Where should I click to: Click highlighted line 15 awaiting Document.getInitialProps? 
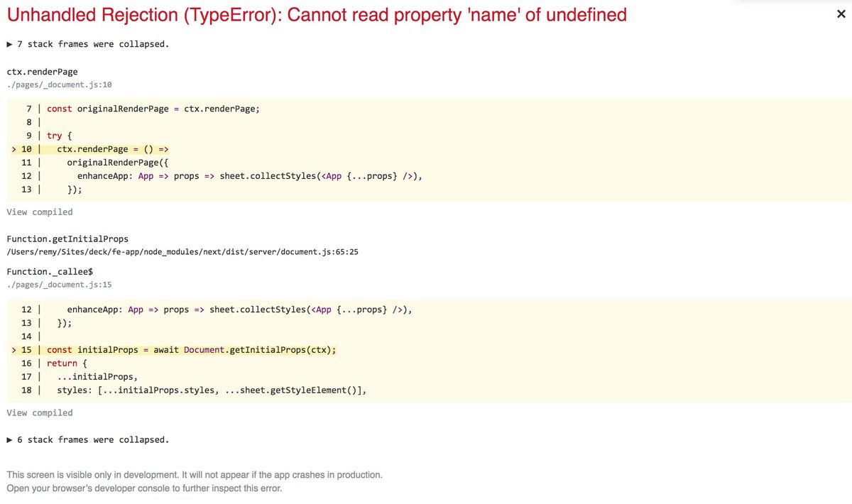pos(191,350)
